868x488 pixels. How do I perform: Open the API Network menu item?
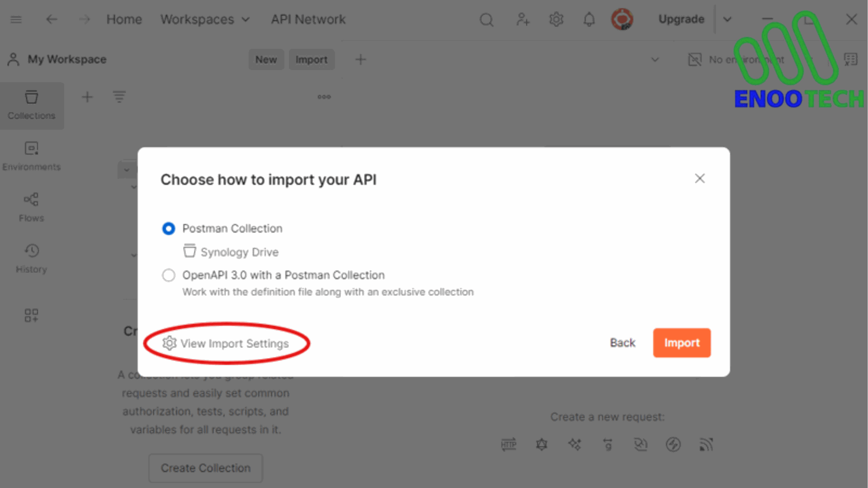point(308,19)
